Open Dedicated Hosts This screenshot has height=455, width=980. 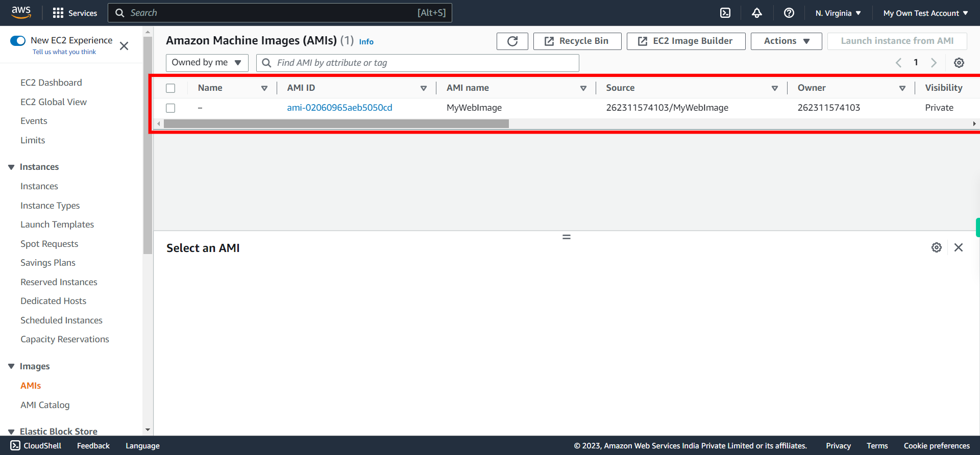54,301
